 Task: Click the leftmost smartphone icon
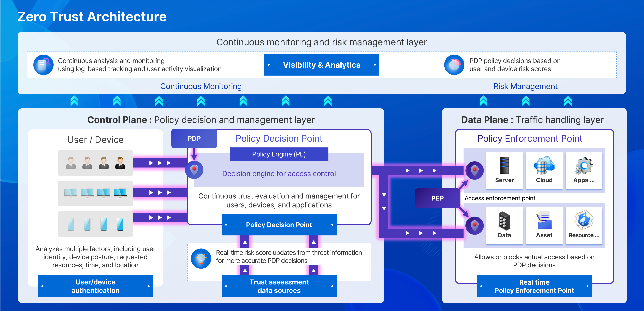click(x=71, y=224)
